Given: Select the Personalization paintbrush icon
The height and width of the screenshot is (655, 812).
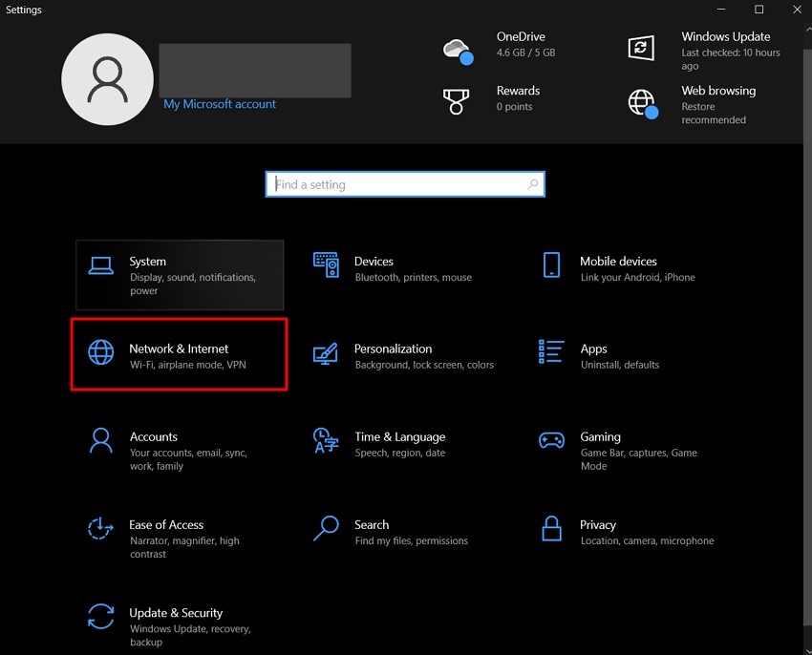Looking at the screenshot, I should click(326, 353).
